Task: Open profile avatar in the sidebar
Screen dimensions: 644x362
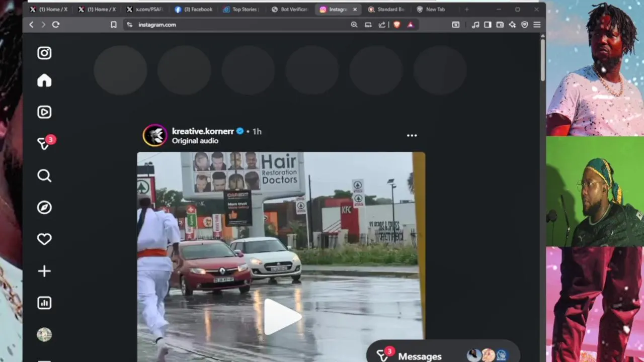Action: click(x=44, y=335)
